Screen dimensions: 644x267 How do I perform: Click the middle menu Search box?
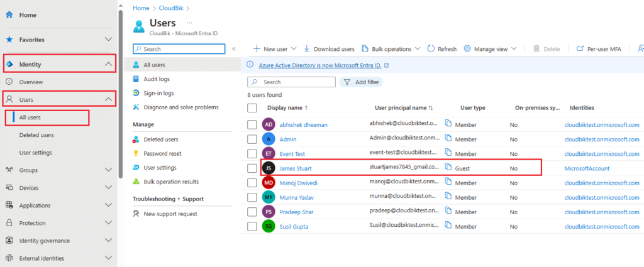tap(179, 49)
